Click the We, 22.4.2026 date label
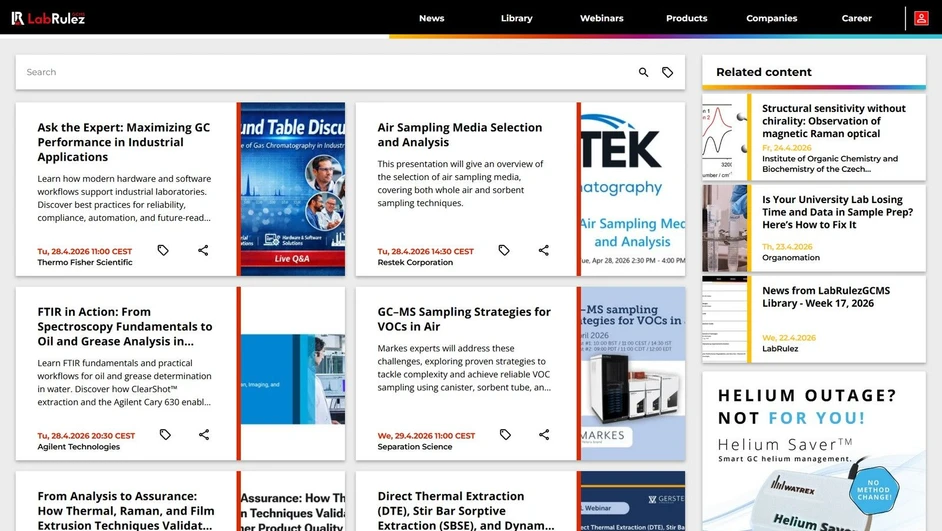 [x=789, y=338]
